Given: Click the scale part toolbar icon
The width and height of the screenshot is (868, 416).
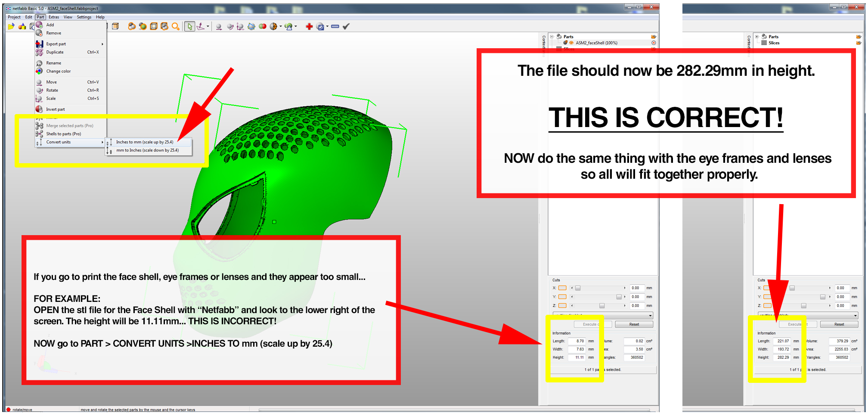Looking at the screenshot, I should click(x=240, y=27).
